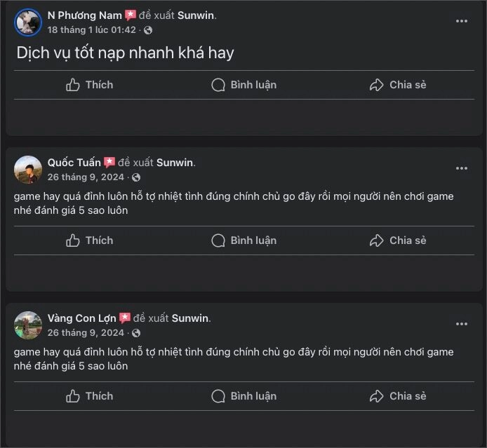487x448 pixels.
Task: Open Sunwin page link in Quốc Tuấn's post
Action: tap(174, 163)
